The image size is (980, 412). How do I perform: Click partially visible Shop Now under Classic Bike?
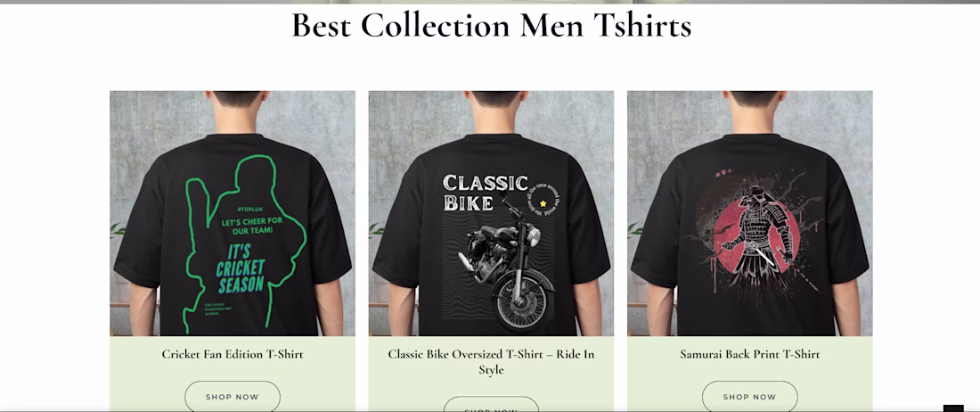pos(491,405)
